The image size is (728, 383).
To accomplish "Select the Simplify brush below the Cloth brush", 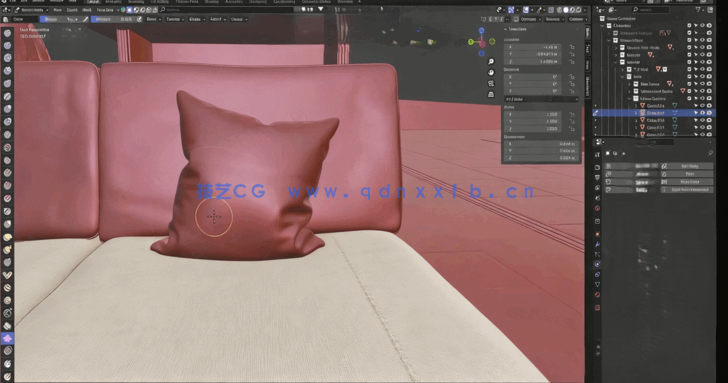I will coord(7,351).
